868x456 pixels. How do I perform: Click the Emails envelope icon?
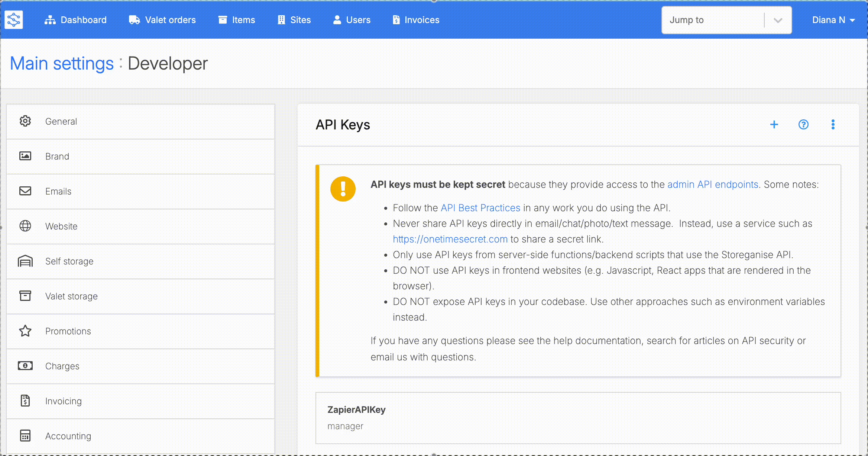click(x=25, y=191)
